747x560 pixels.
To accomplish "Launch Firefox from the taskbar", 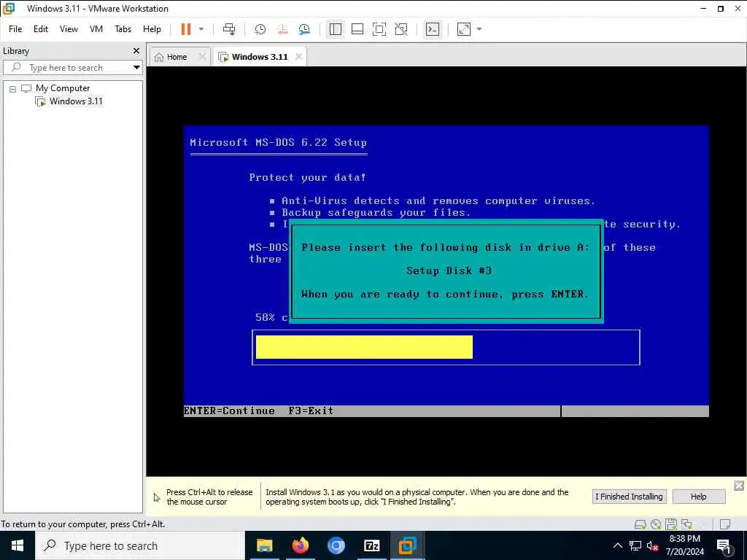I will coord(300,545).
